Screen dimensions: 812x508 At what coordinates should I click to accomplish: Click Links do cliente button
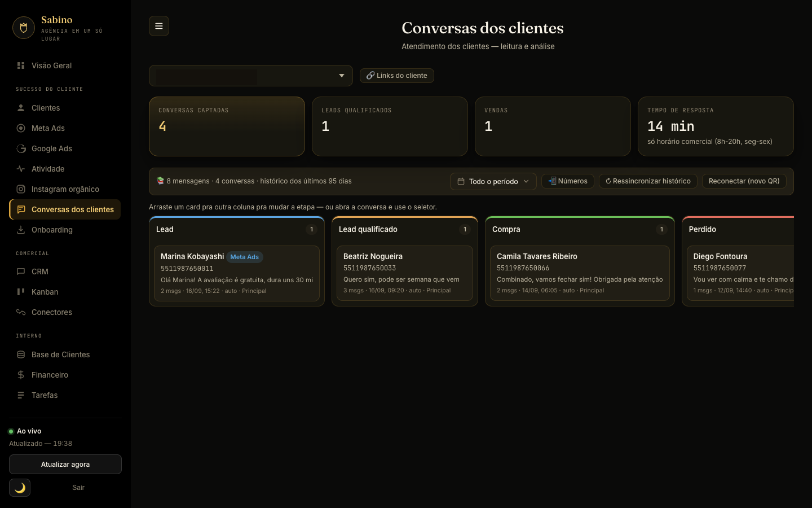pyautogui.click(x=397, y=76)
